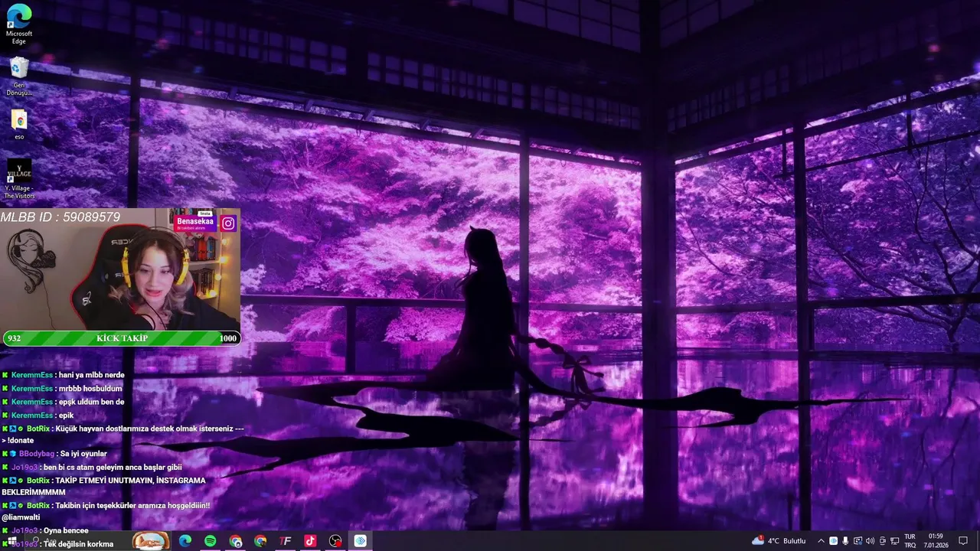Click the streamer webcam overlay
The height and width of the screenshot is (551, 980).
120,269
